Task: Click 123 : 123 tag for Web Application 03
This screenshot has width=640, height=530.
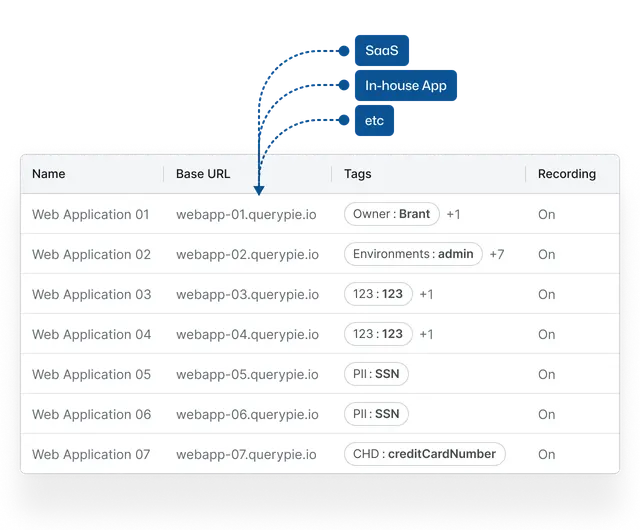Action: pyautogui.click(x=378, y=294)
